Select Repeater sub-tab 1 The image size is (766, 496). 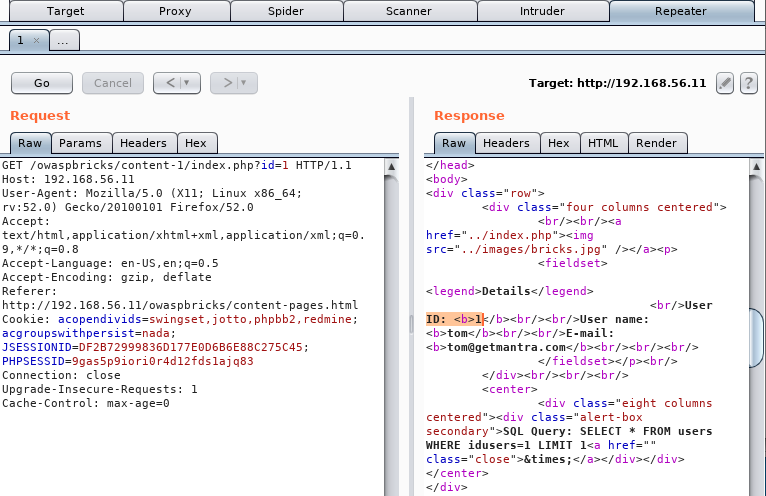(x=21, y=41)
